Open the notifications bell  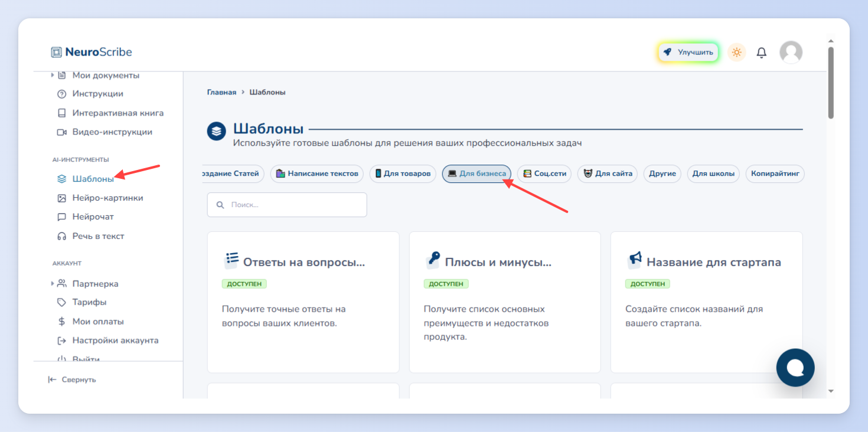762,53
